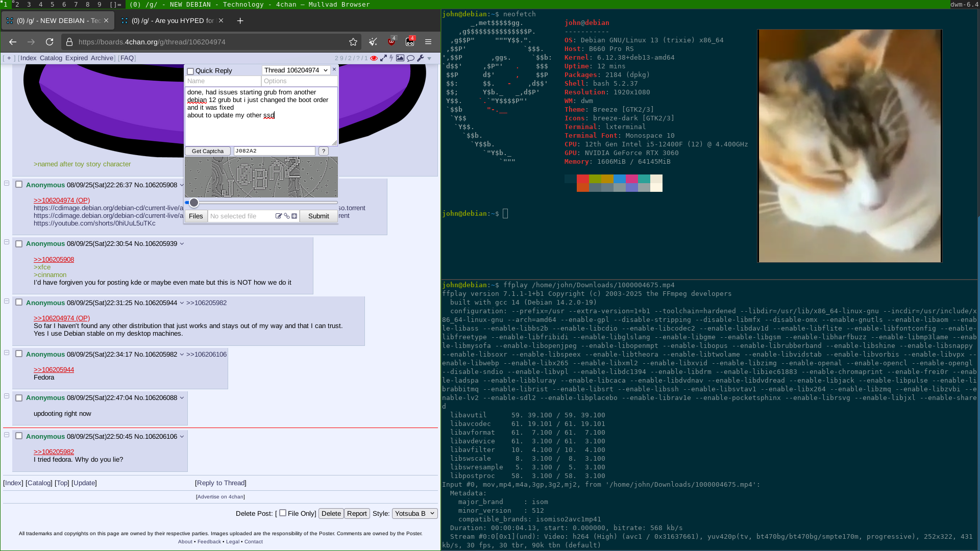The height and width of the screenshot is (551, 980).
Task: Select checkbox for post No.106205939
Action: pyautogui.click(x=19, y=244)
